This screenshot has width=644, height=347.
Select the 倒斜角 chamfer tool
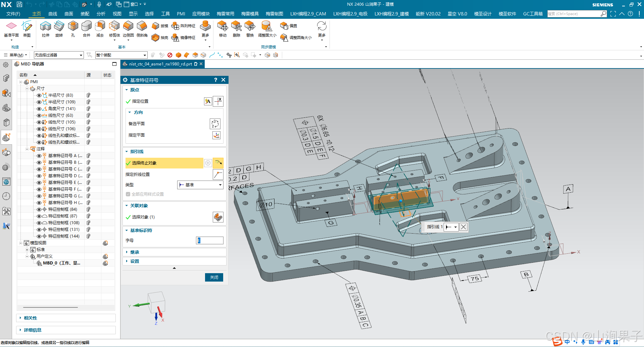pyautogui.click(x=142, y=29)
